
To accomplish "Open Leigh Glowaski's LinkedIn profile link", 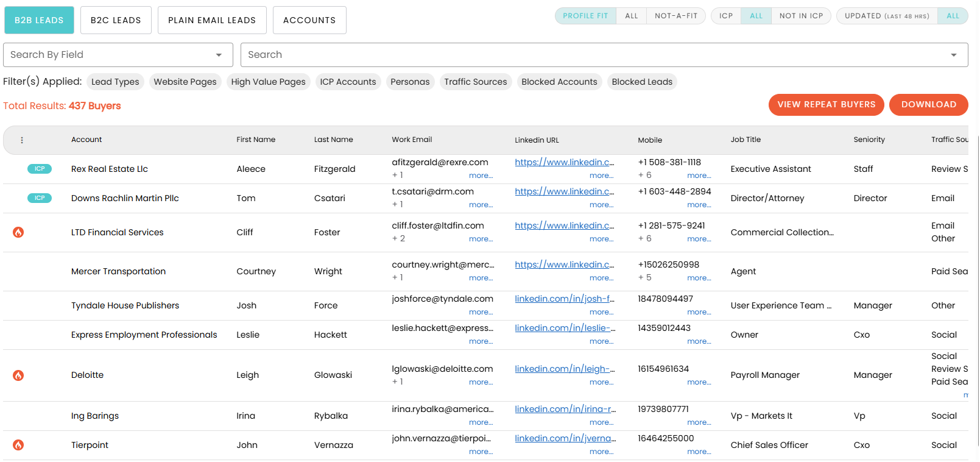I will [565, 369].
